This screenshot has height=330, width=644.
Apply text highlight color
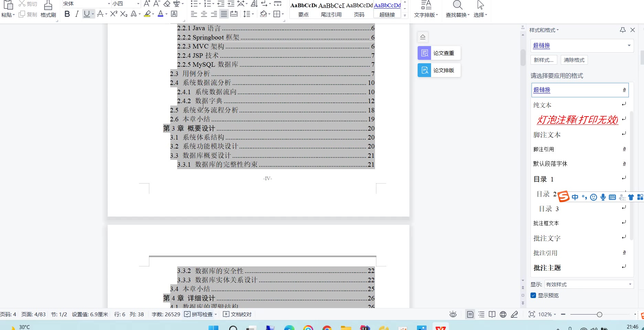[x=148, y=14]
